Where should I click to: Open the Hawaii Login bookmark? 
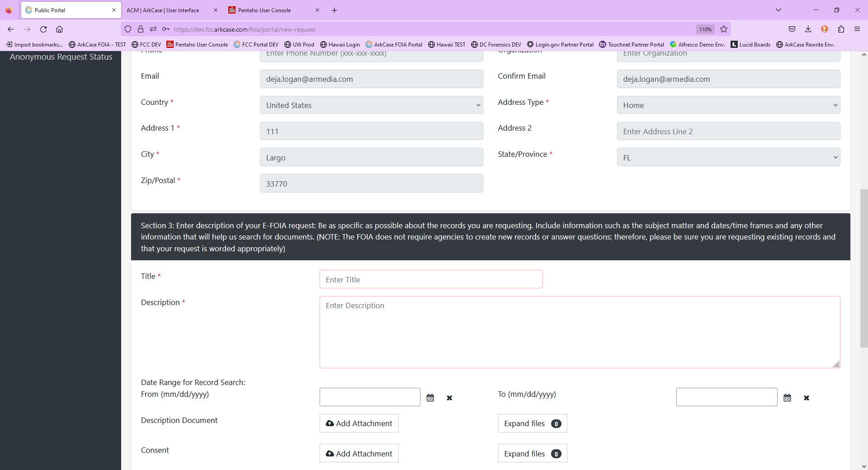tap(340, 44)
